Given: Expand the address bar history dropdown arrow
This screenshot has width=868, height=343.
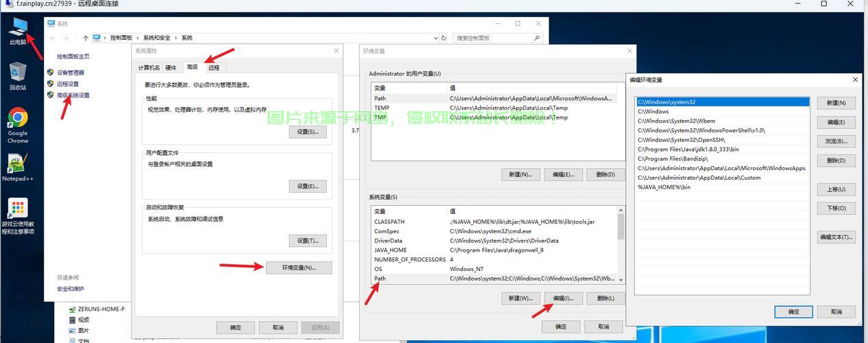Looking at the screenshot, I should 435,38.
